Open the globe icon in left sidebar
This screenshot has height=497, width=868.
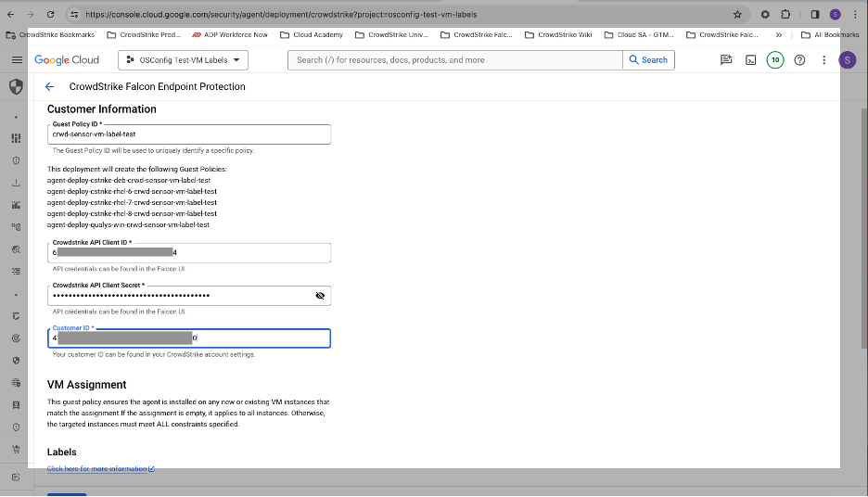(16, 382)
